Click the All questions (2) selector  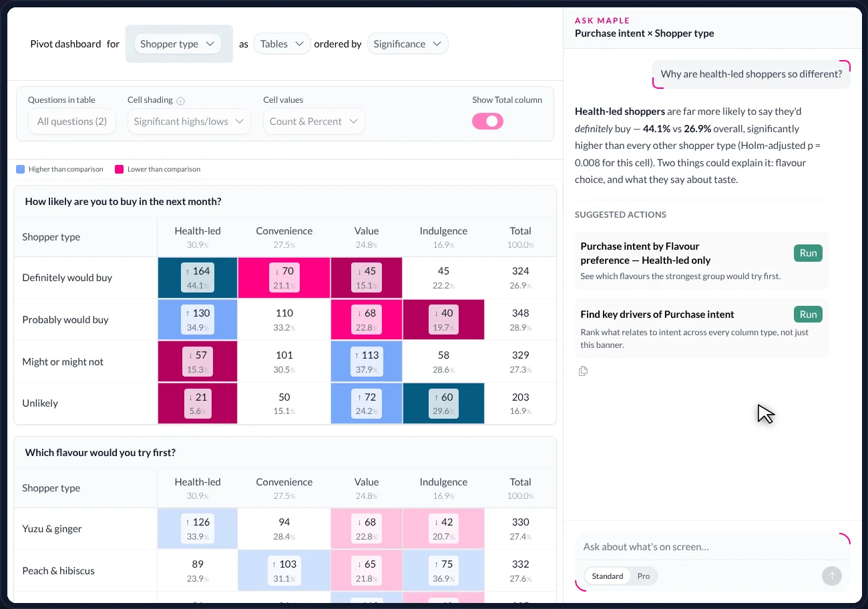tap(72, 122)
